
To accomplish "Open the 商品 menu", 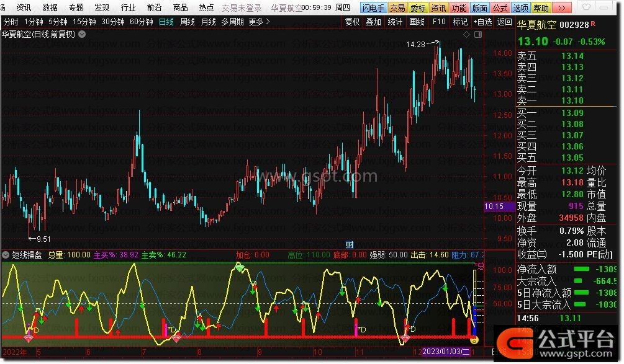I will click(x=180, y=7).
